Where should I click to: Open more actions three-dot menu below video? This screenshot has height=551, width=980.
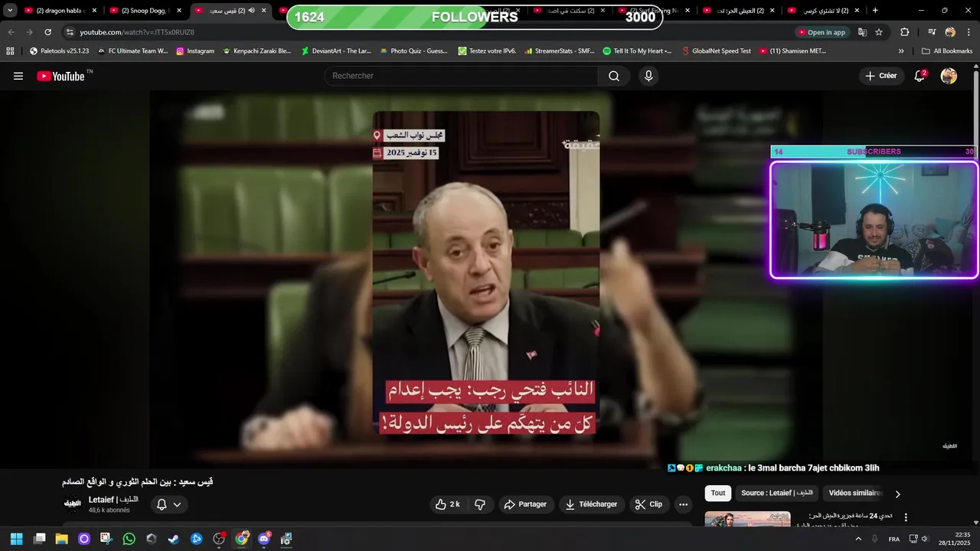point(683,504)
